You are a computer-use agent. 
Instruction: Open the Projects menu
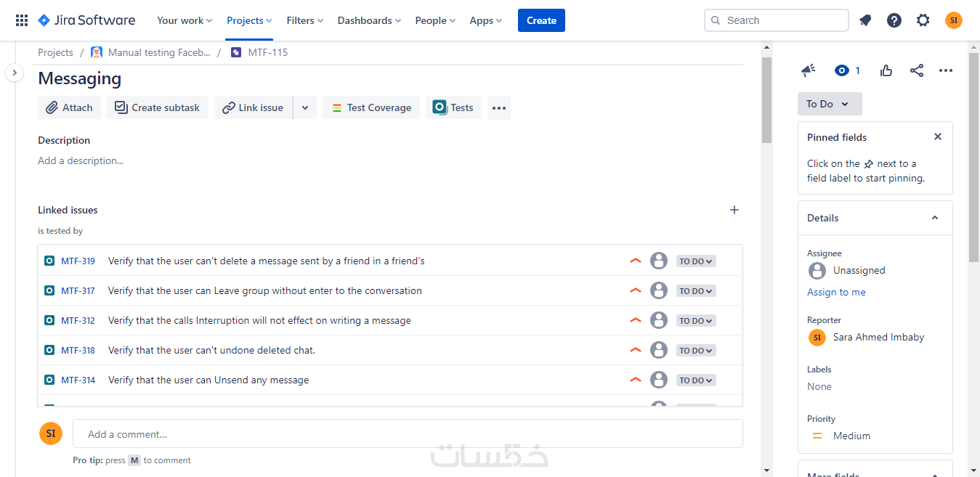(x=249, y=20)
